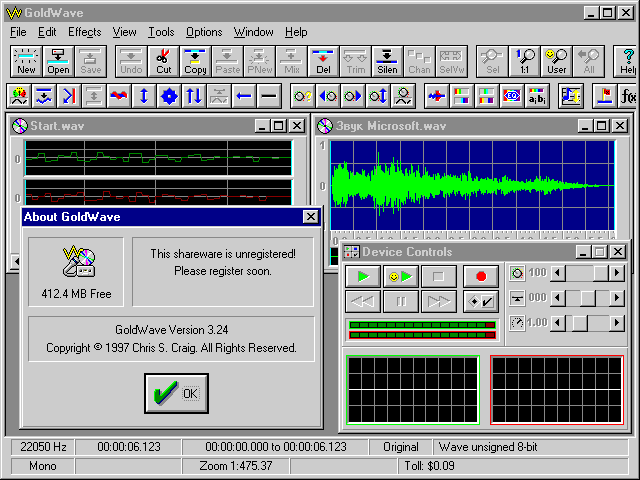Open the bandpass/stop filter icon

pos(487,96)
